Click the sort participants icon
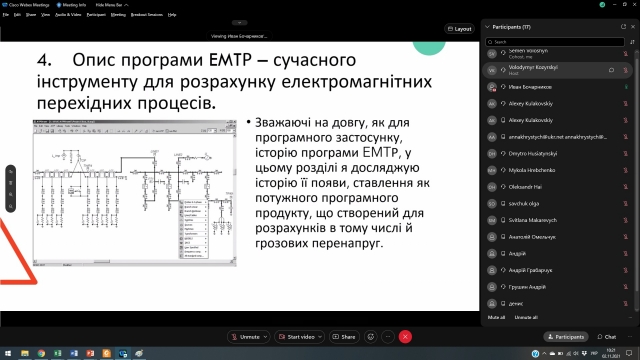 coord(632,42)
